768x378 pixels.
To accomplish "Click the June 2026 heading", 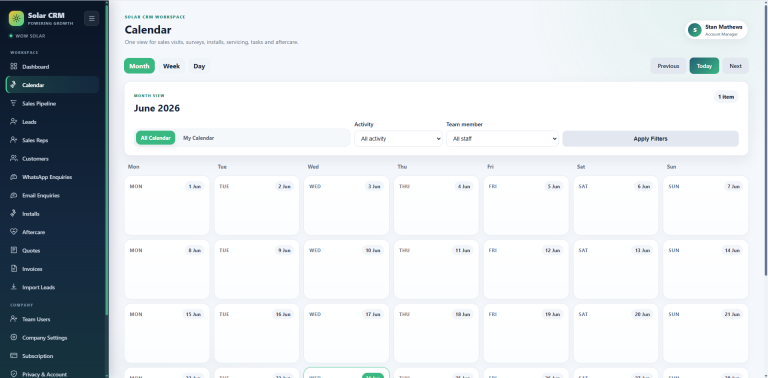I will [157, 108].
